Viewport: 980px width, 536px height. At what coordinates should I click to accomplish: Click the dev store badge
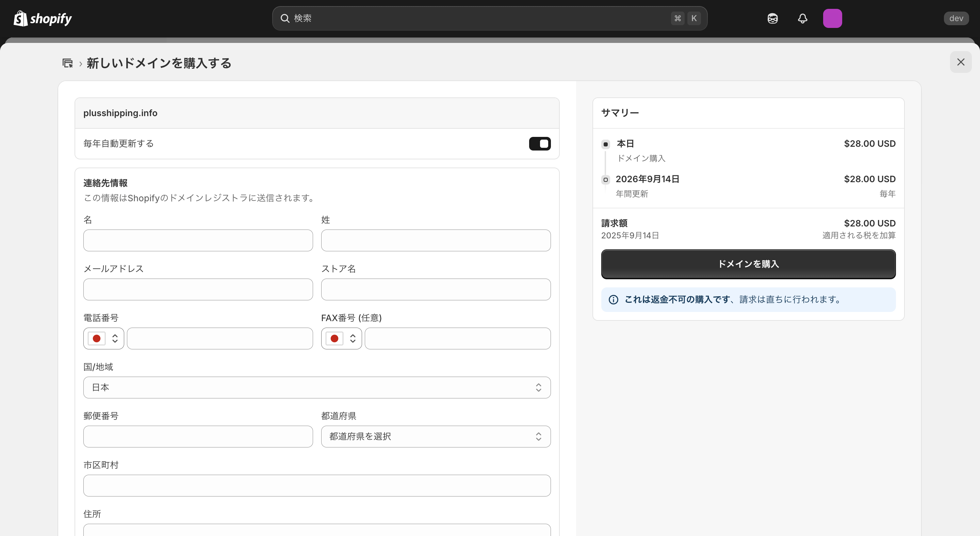pyautogui.click(x=956, y=18)
